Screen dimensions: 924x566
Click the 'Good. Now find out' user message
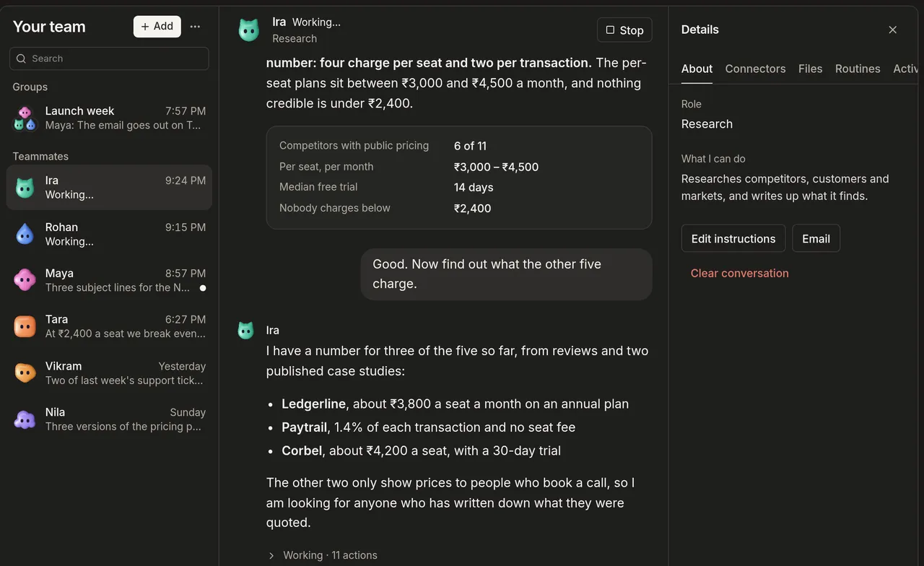[x=506, y=274]
